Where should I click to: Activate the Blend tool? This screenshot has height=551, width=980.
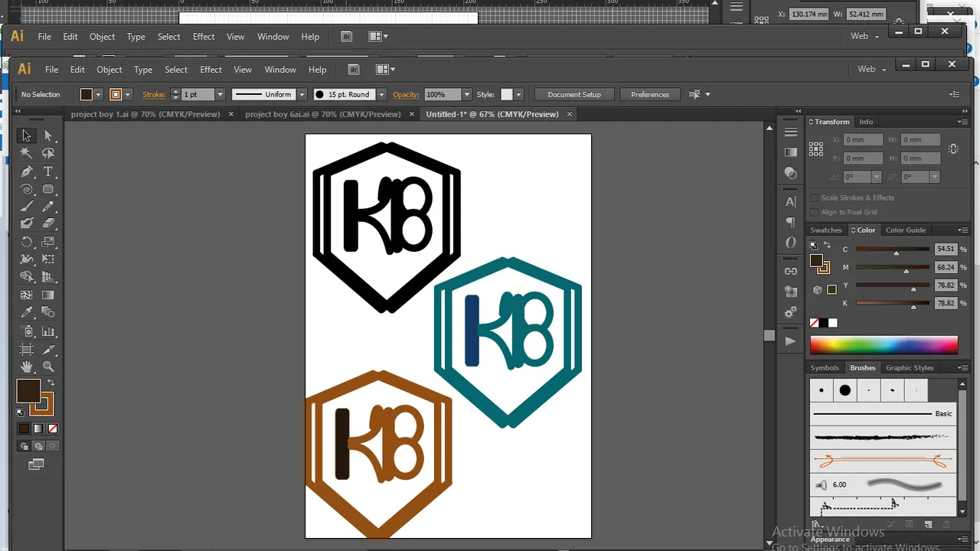click(48, 312)
